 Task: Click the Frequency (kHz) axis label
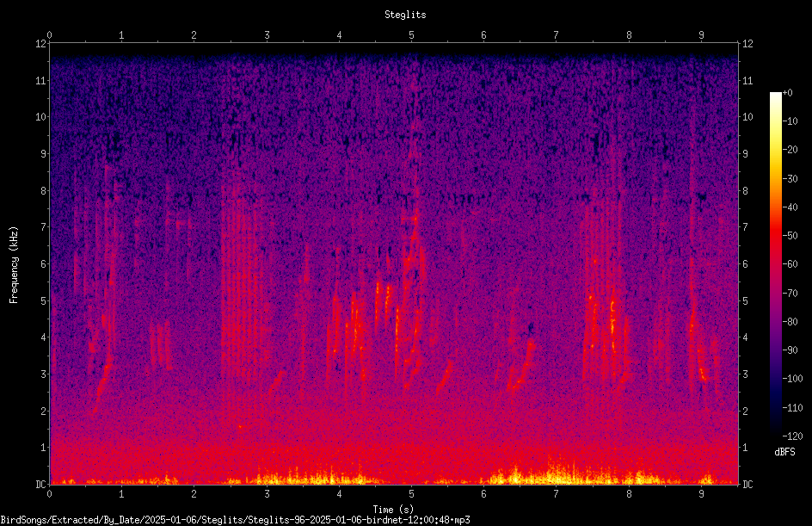coord(14,265)
